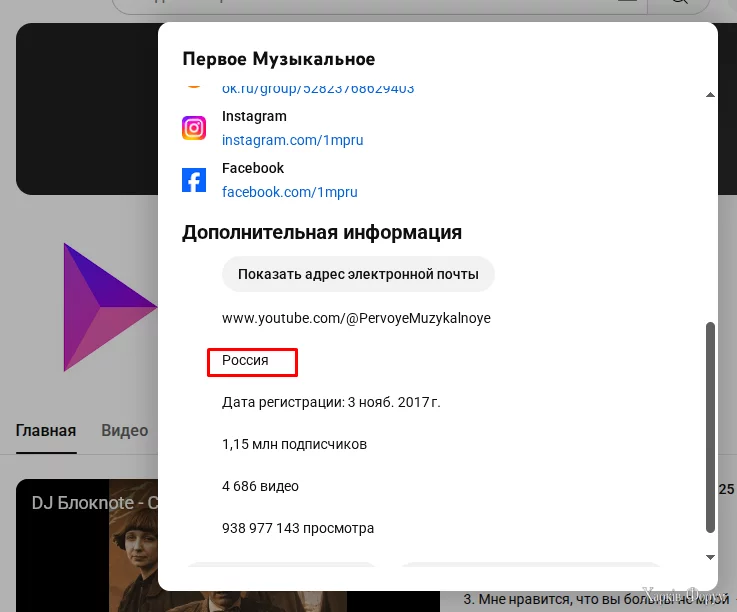
Task: Click the 4 686 видео text
Action: (x=260, y=486)
